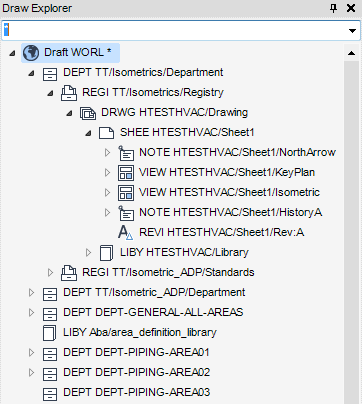Screen dimensions: 362x404
Task: Click the REGI Isometrics/Registry drawer icon
Action: [x=69, y=93]
